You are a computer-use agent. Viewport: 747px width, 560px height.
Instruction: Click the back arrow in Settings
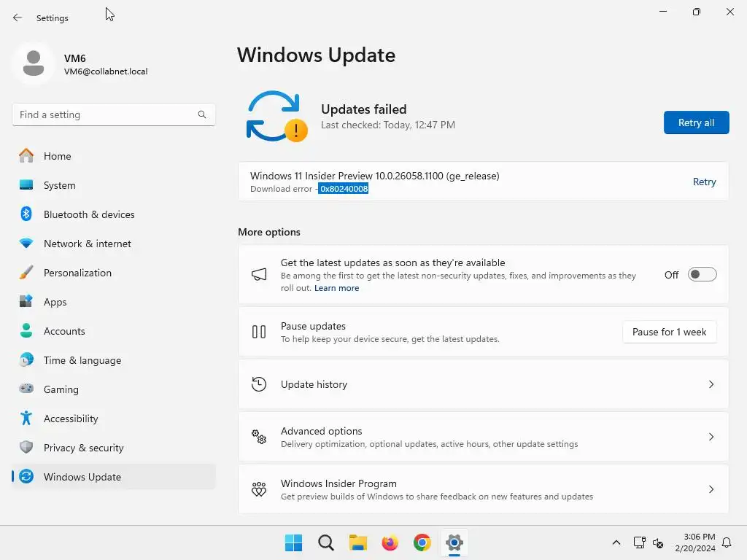(x=18, y=17)
